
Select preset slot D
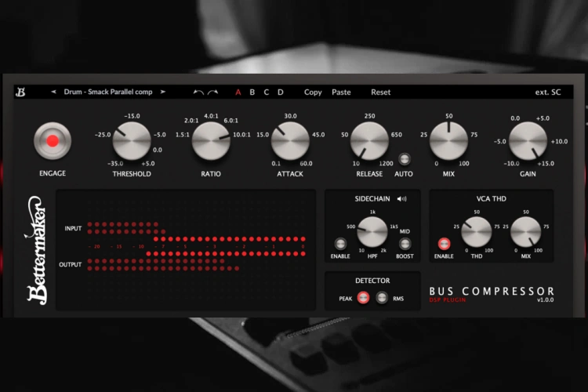coord(281,93)
